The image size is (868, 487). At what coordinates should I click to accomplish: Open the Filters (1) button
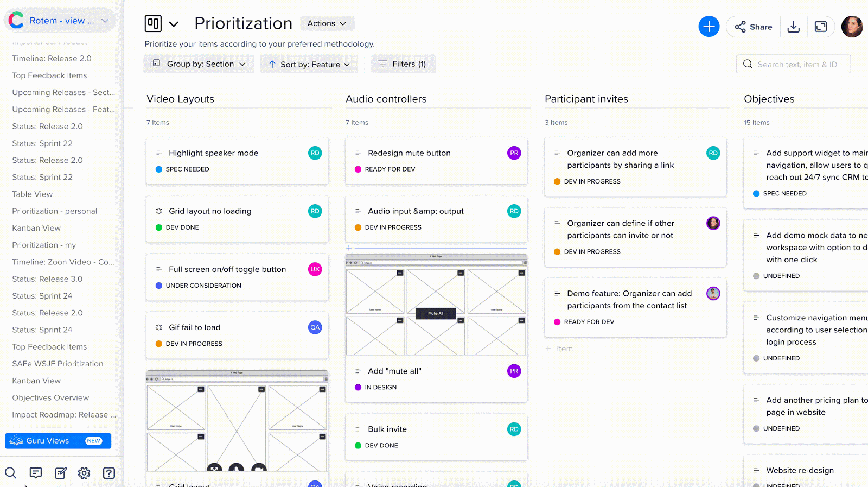point(403,64)
